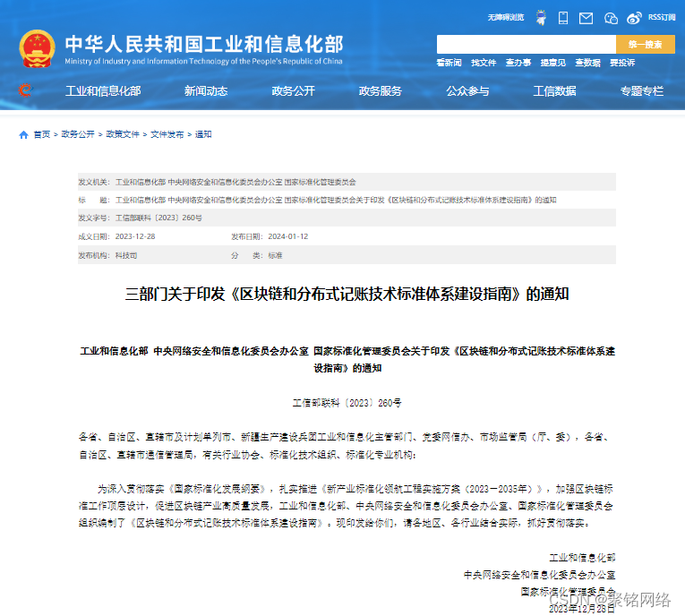Open the 公众参与 nav menu

tap(467, 90)
